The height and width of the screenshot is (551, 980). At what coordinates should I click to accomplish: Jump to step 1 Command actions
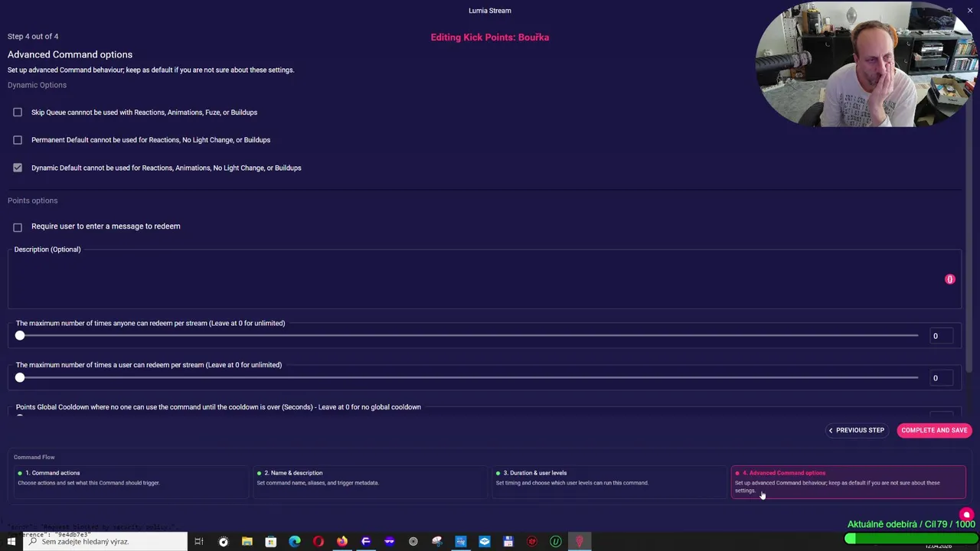130,482
